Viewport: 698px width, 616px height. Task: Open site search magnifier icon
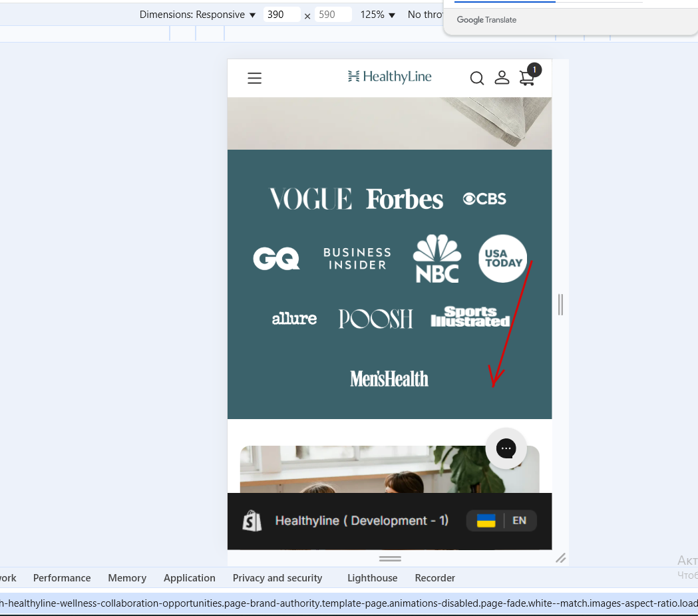477,78
